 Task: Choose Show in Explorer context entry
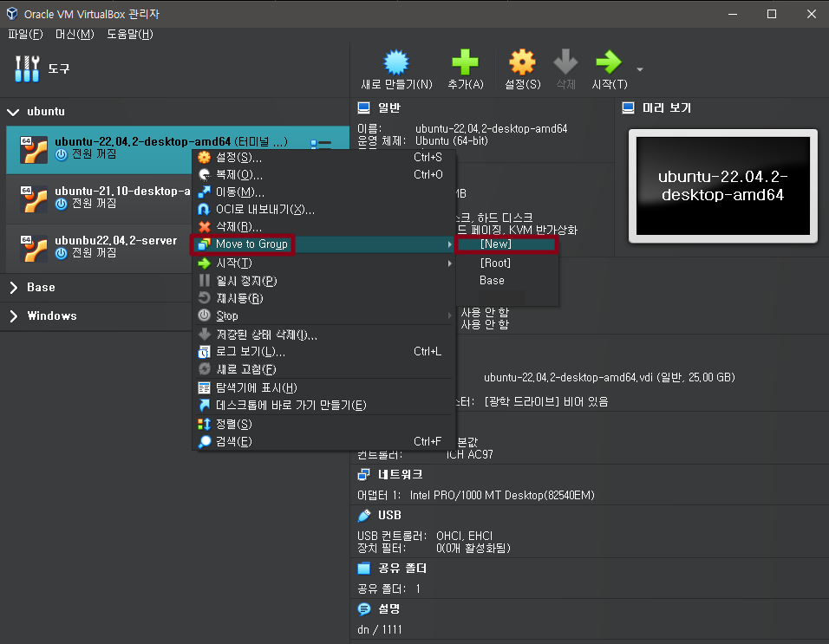pyautogui.click(x=323, y=388)
